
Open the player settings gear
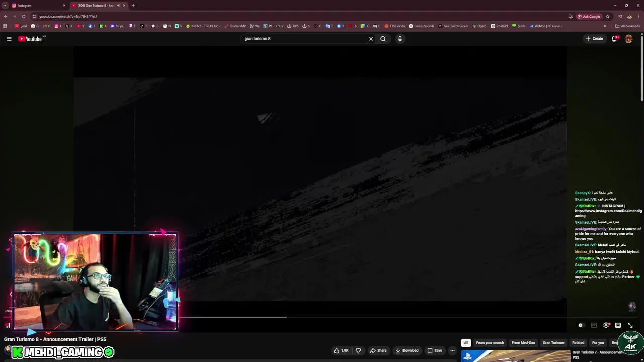(606, 325)
